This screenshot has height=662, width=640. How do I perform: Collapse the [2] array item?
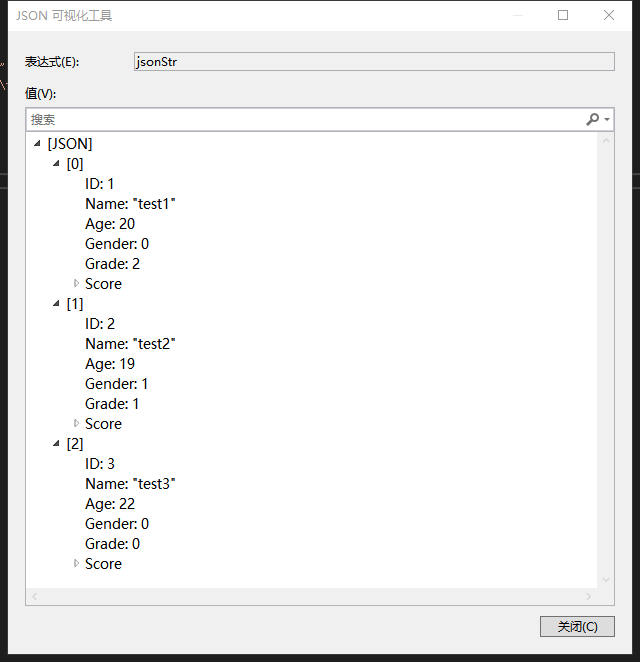click(x=56, y=443)
